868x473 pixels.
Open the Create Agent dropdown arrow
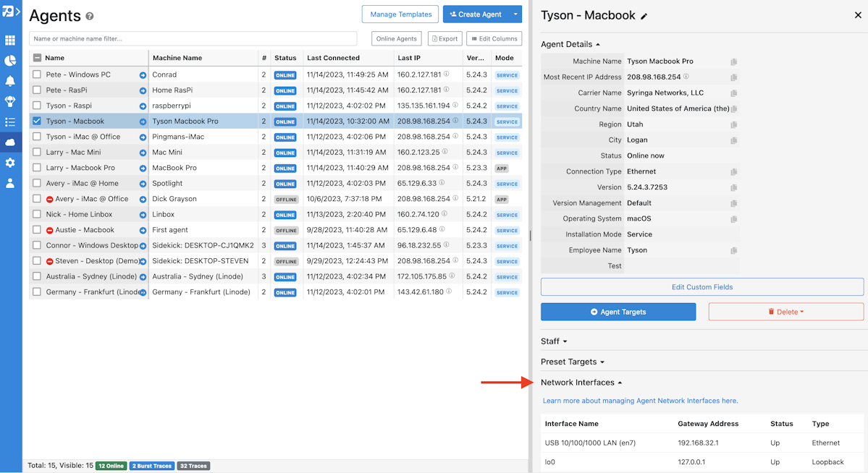(x=515, y=14)
